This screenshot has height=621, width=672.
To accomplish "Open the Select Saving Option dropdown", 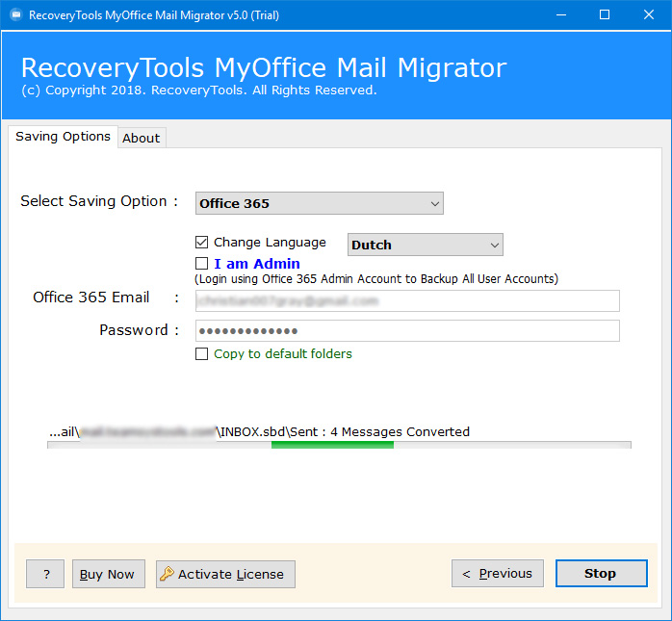I will tap(320, 203).
